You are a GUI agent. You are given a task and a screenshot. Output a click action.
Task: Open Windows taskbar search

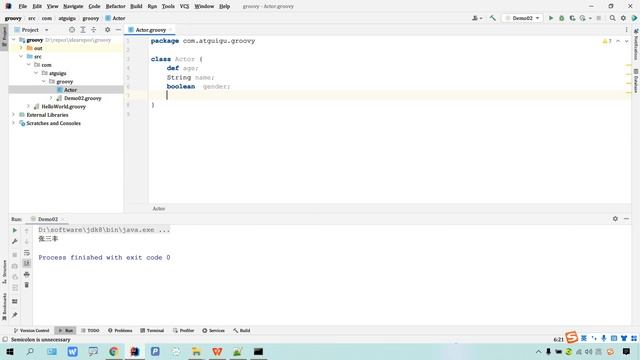click(x=30, y=351)
